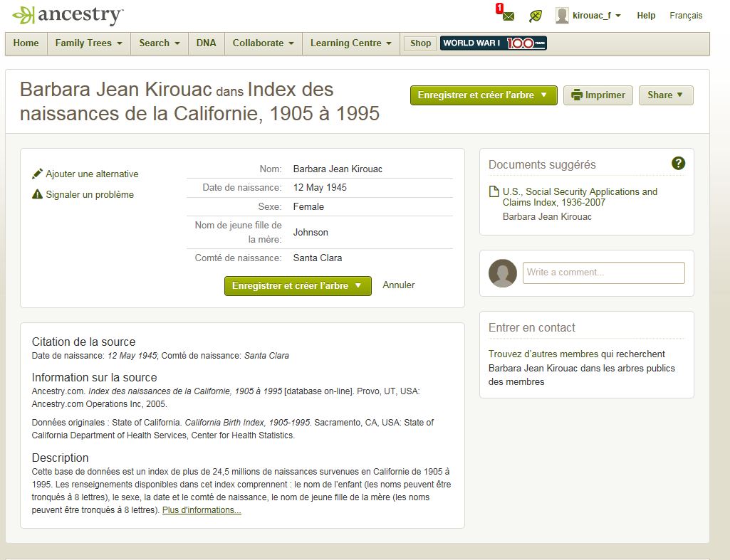Click the pencil icon beside Ajouter une alternative
This screenshot has height=560, width=730.
37,174
